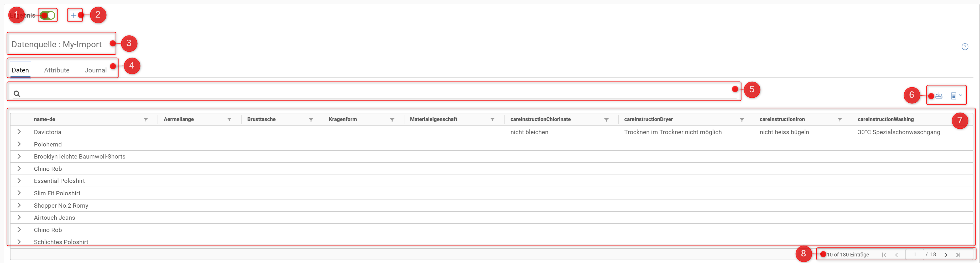Sort by careInstructionIron column header

(x=782, y=119)
